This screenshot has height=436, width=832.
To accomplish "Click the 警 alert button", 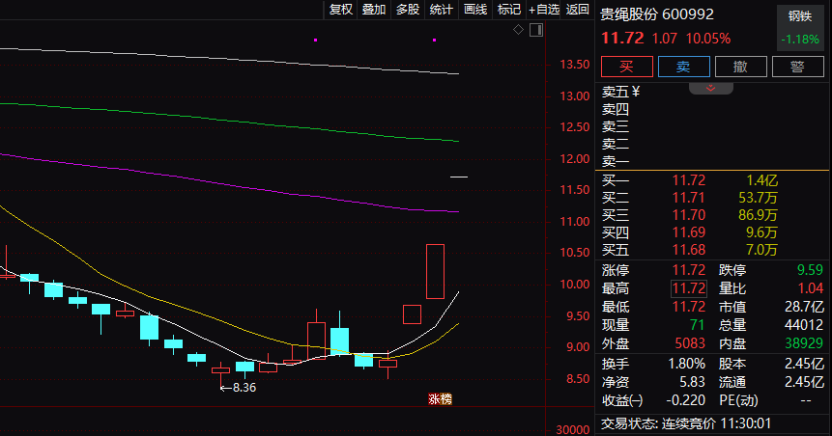I will coord(798,67).
